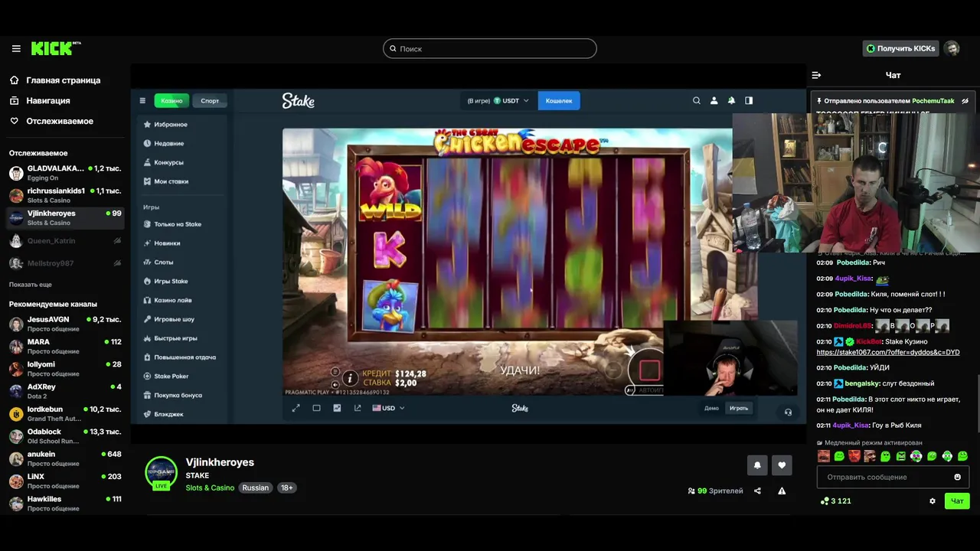Click the Russian language tag
Image resolution: width=980 pixels, height=551 pixels.
click(x=256, y=487)
